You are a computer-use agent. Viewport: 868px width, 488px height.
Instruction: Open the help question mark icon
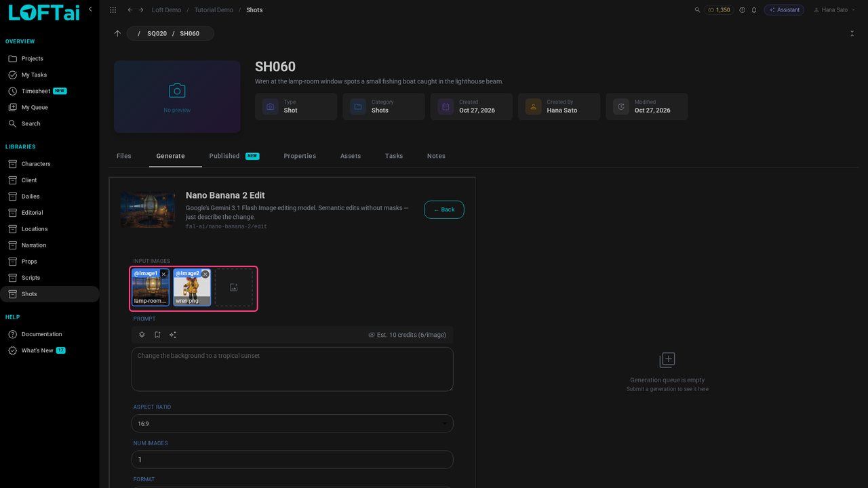[742, 10]
